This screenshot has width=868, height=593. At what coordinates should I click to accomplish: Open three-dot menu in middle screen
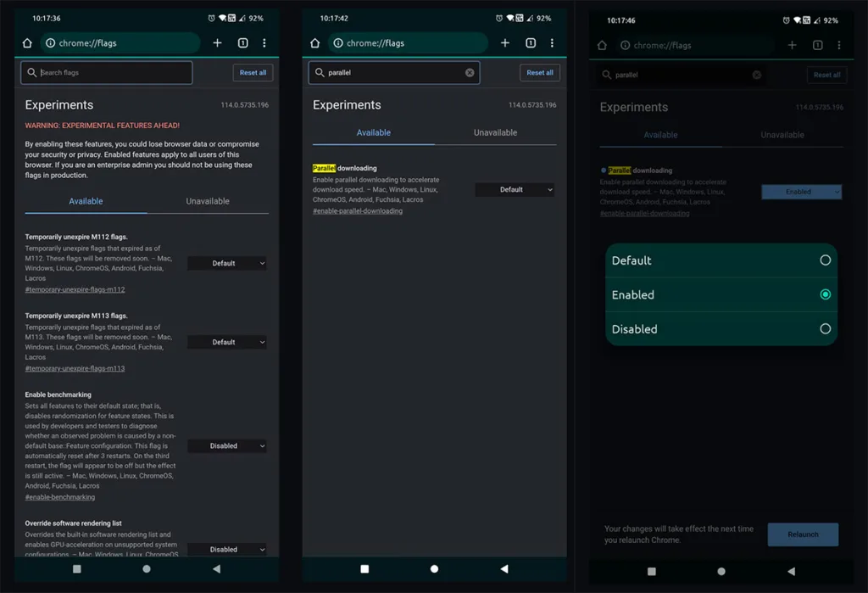pyautogui.click(x=552, y=42)
